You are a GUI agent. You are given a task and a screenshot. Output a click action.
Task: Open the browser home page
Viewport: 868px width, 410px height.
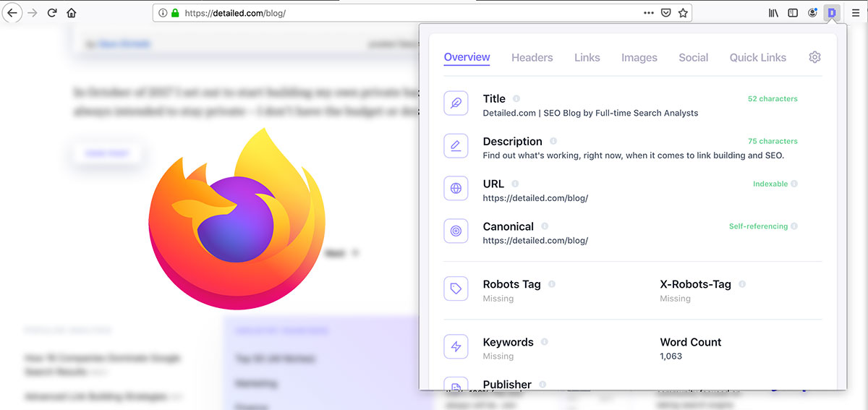point(72,13)
